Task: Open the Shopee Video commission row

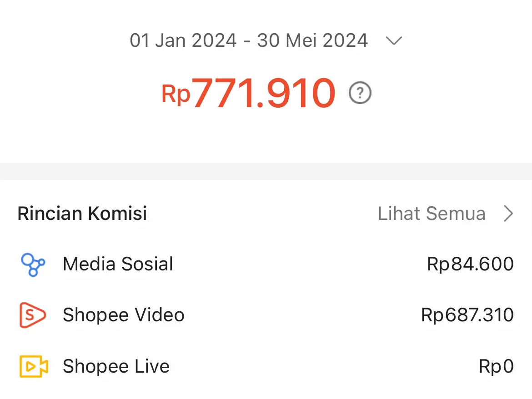Action: click(x=266, y=315)
